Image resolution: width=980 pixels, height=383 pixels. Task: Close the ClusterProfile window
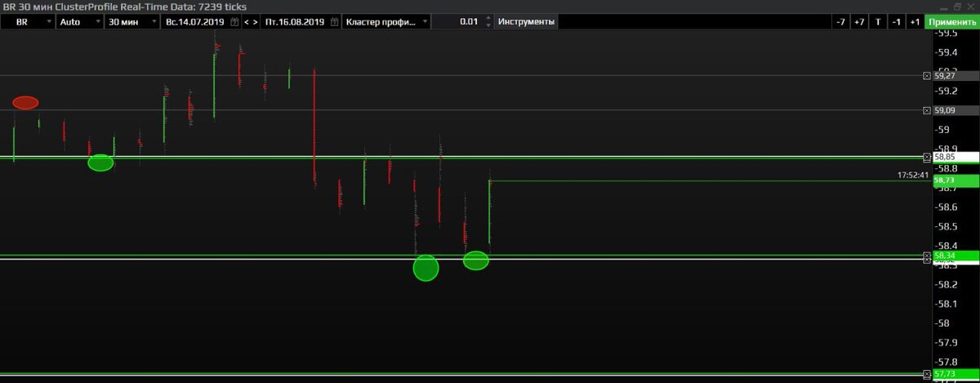(x=971, y=6)
